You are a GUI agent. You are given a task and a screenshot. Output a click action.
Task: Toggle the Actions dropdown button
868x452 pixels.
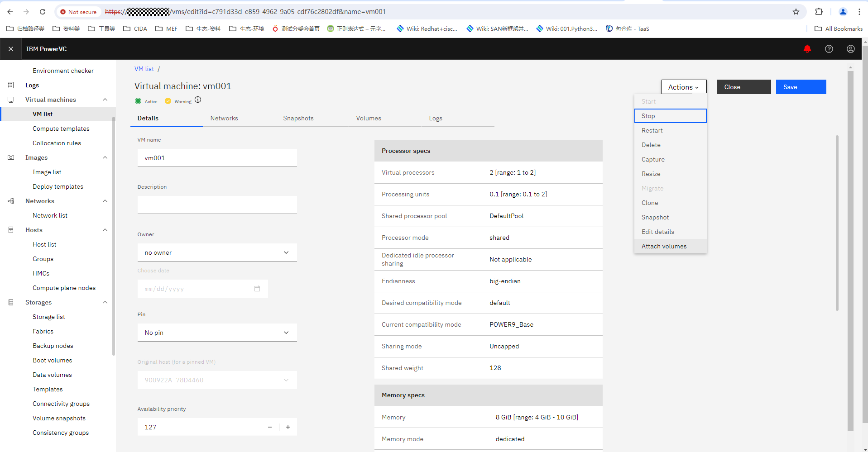pos(684,87)
